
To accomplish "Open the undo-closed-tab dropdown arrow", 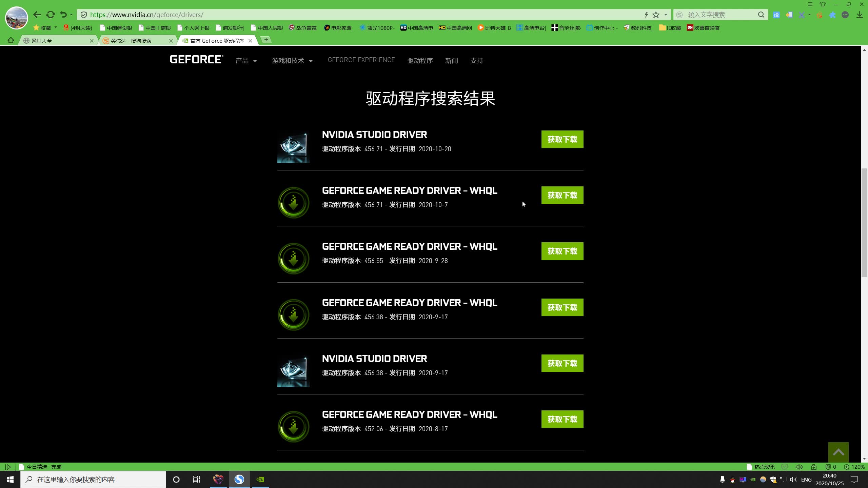I will pyautogui.click(x=71, y=15).
